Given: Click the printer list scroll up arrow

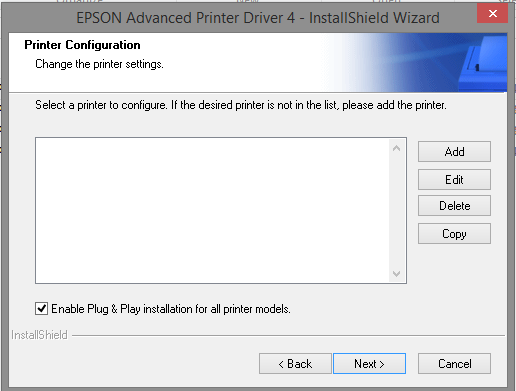Looking at the screenshot, I should click(x=396, y=148).
